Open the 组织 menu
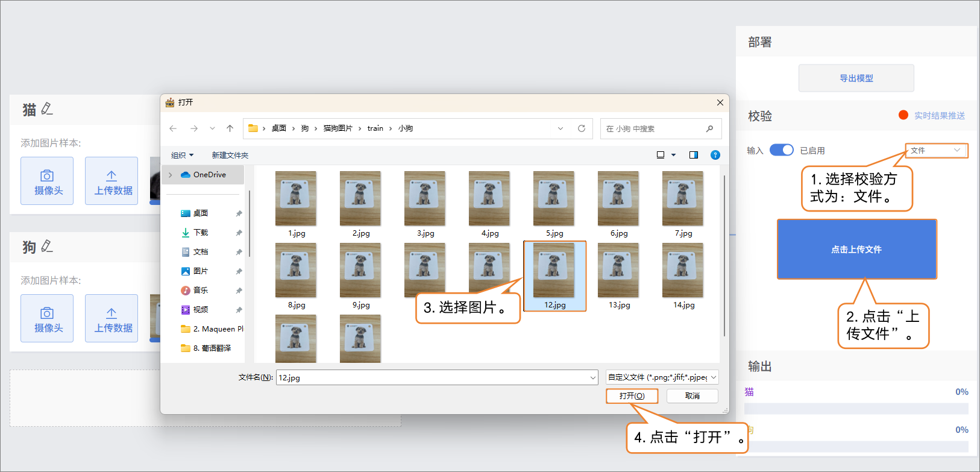Viewport: 980px width, 472px height. pyautogui.click(x=182, y=156)
